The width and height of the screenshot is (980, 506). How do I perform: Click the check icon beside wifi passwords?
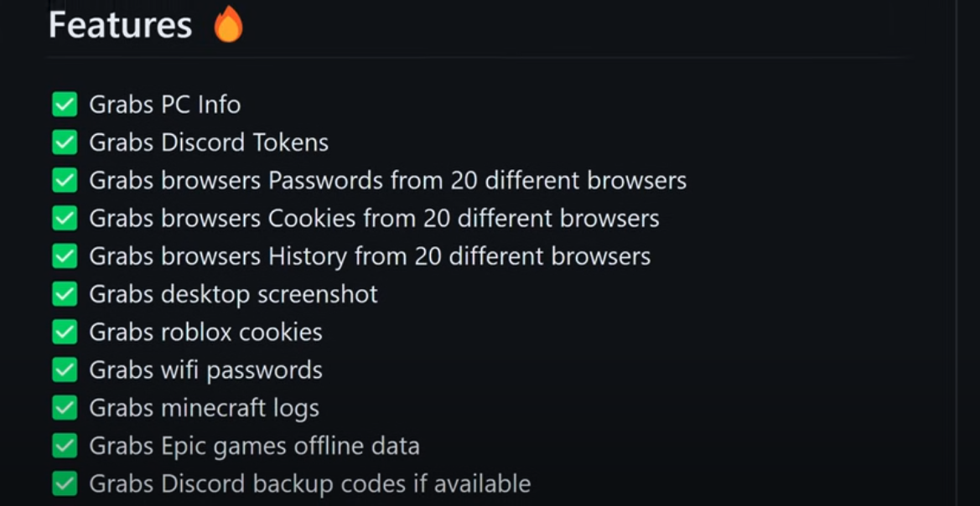point(65,370)
